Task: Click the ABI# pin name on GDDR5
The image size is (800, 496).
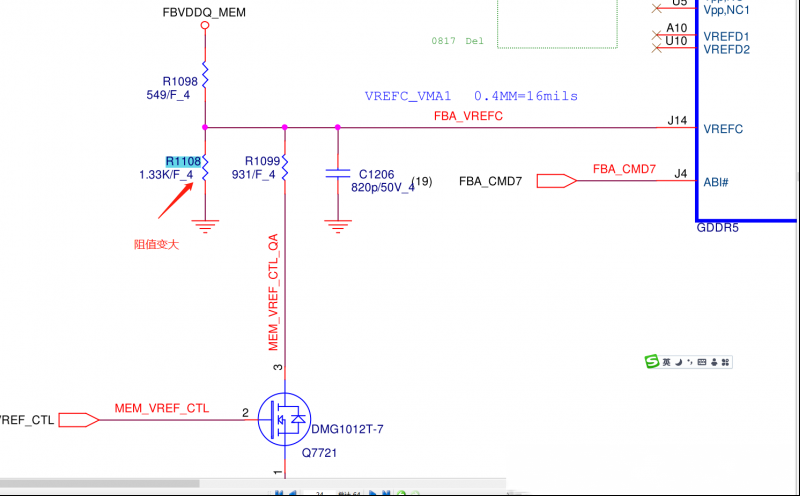Action: 716,182
